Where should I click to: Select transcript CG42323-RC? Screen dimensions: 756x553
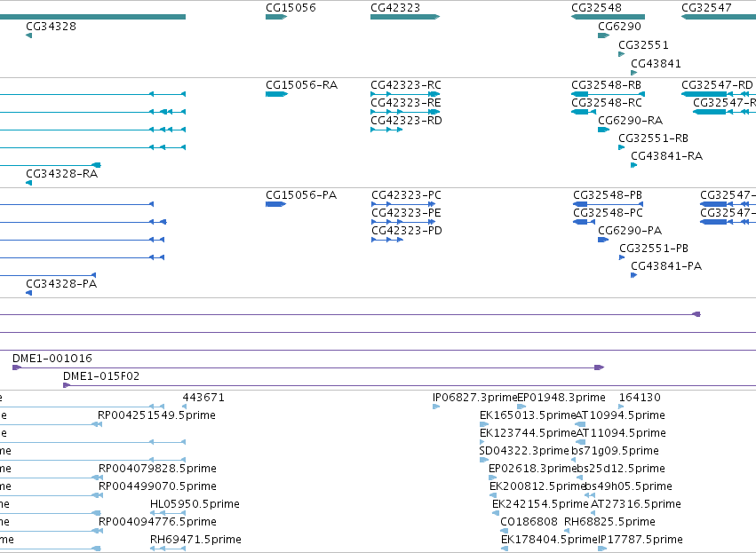point(406,85)
